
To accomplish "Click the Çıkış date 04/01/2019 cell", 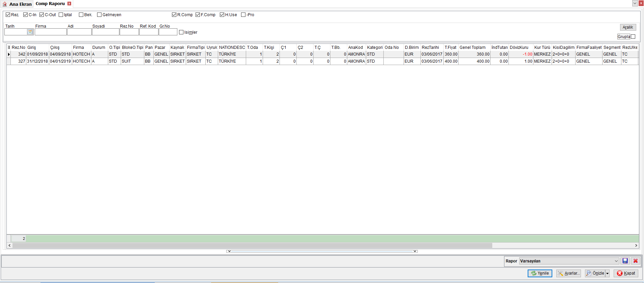I will [x=60, y=61].
